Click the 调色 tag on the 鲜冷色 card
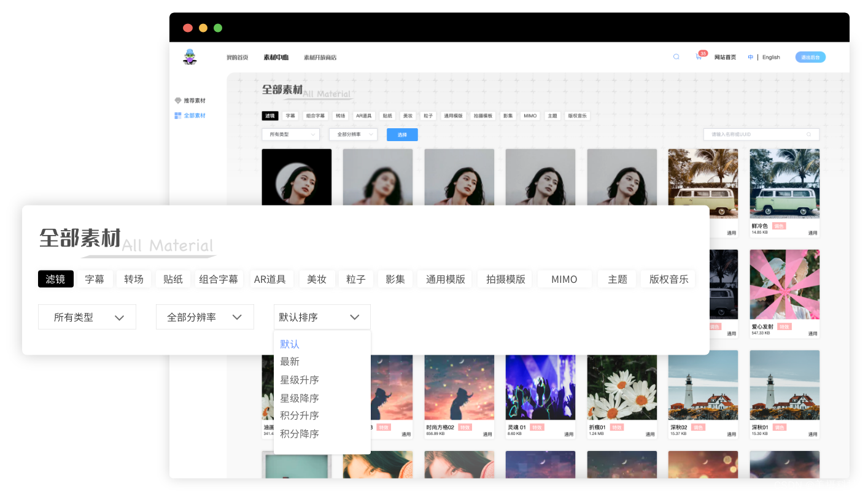 pos(779,226)
